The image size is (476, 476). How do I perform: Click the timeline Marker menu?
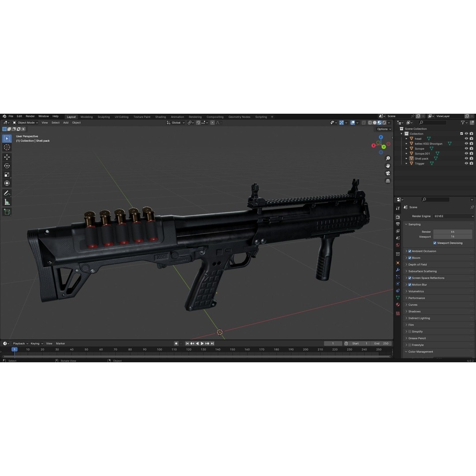coord(60,343)
